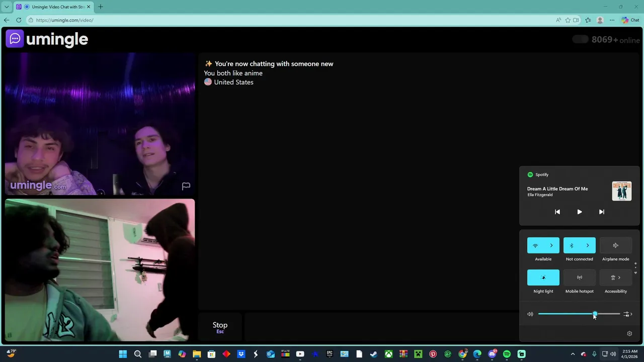The image size is (644, 362).
Task: Open Windows Start menu
Action: [123, 354]
